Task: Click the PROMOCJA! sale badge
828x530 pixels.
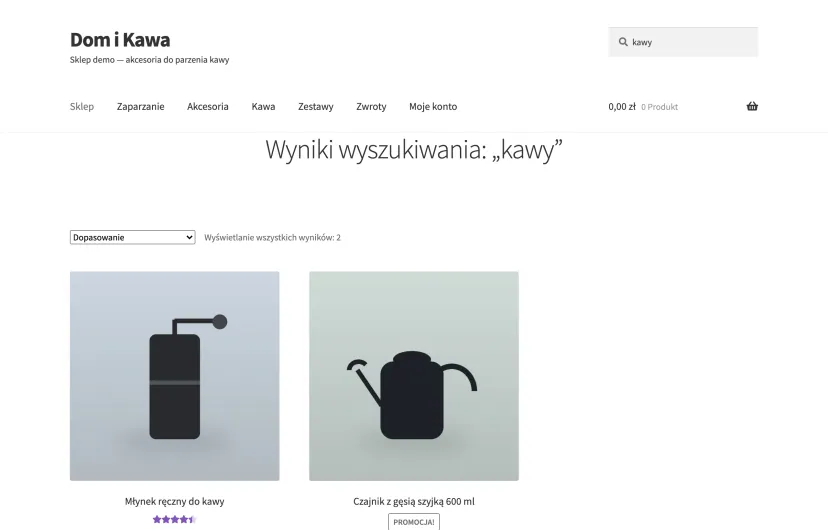Action: click(414, 522)
